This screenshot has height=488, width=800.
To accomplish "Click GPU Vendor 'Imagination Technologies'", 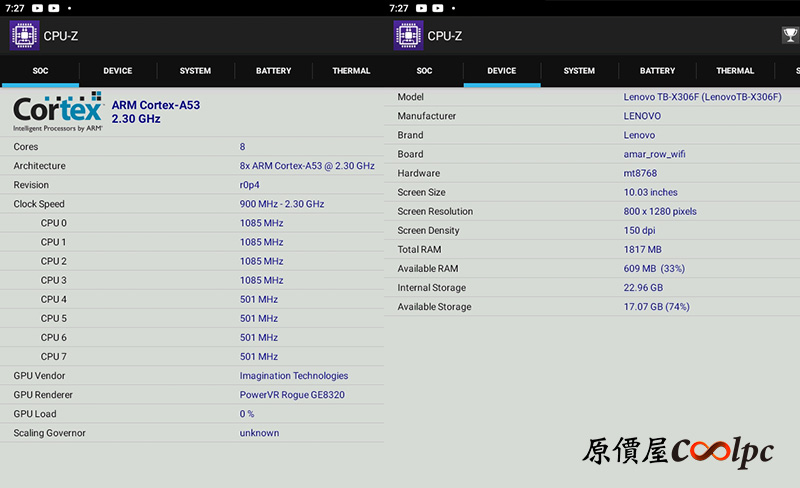I will tap(294, 376).
